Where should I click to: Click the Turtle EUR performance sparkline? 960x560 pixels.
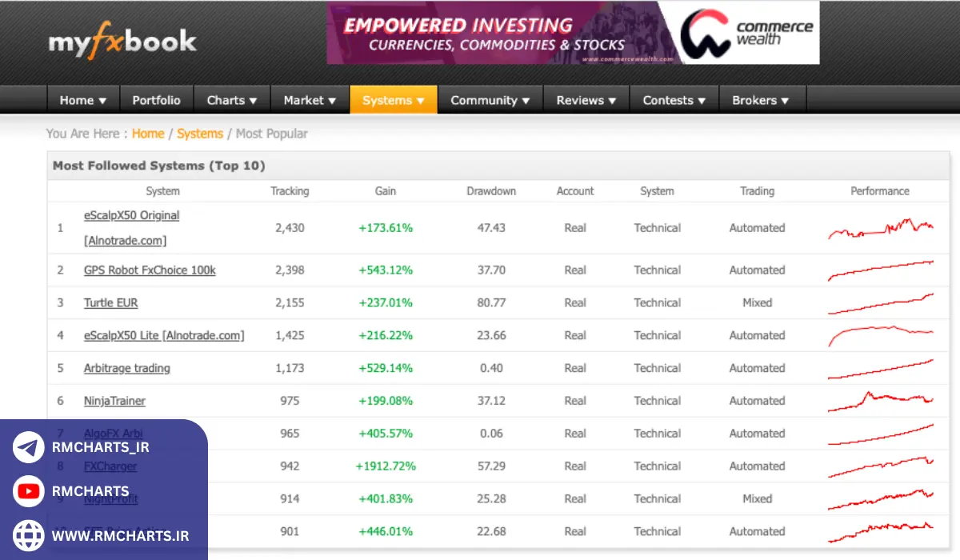[880, 303]
